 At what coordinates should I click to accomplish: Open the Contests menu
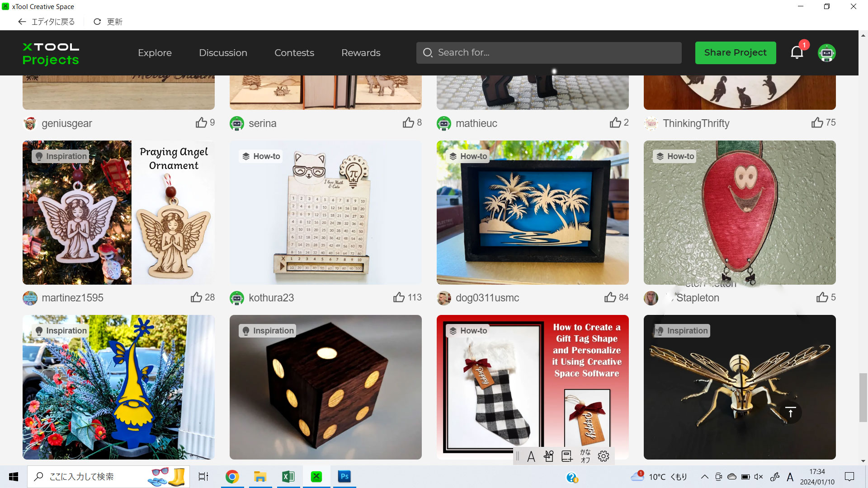pyautogui.click(x=294, y=53)
